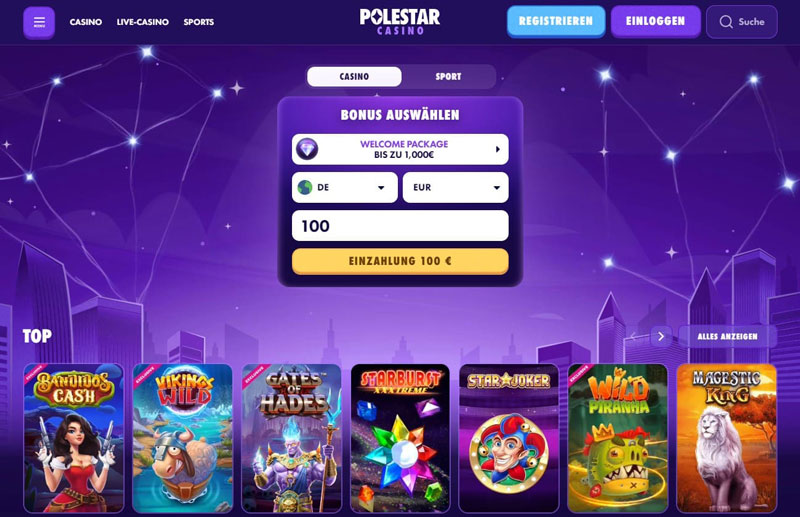Advance the Top games carousel with right arrow
The height and width of the screenshot is (517, 800).
tap(661, 336)
